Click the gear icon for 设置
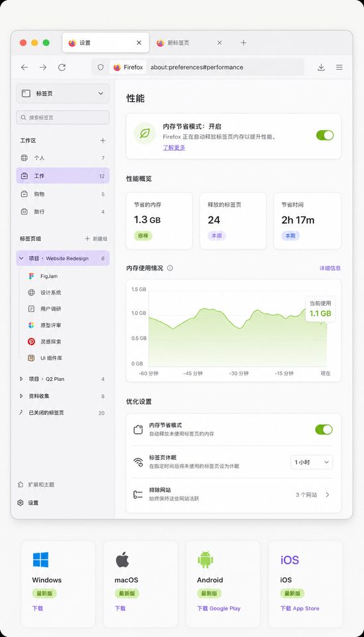The height and width of the screenshot is (637, 364). coord(21,503)
